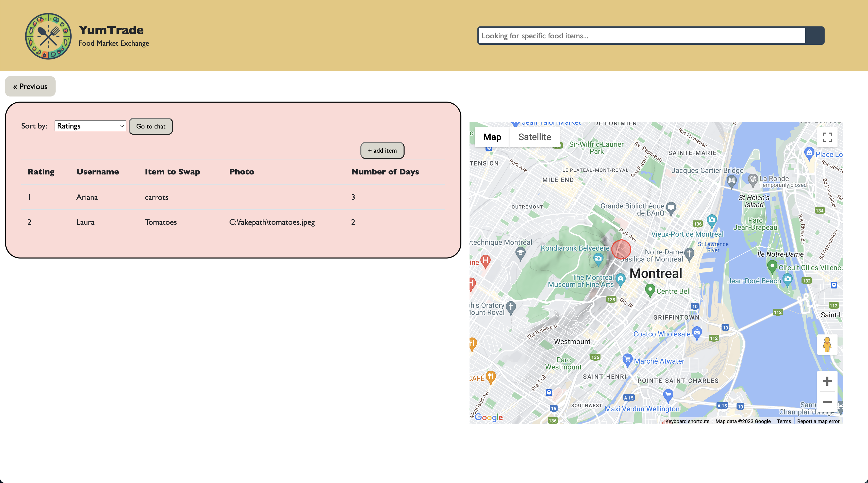Screen dimensions: 868x483
Task: Toggle fullscreen map view icon
Action: 827,137
